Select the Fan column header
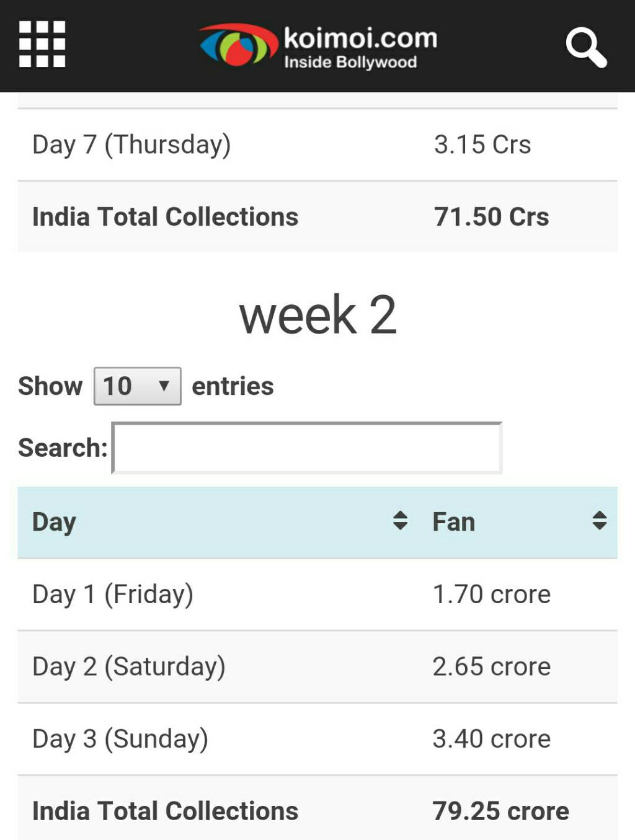 pos(518,523)
